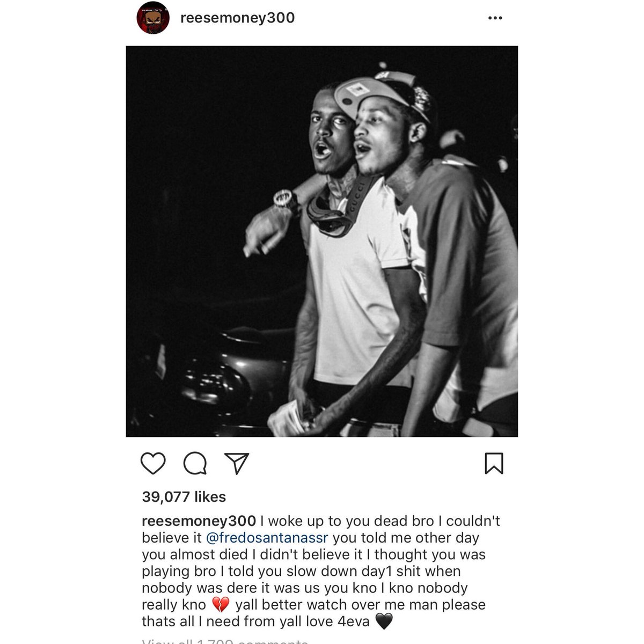Save the post with the bookmark icon

pyautogui.click(x=494, y=463)
